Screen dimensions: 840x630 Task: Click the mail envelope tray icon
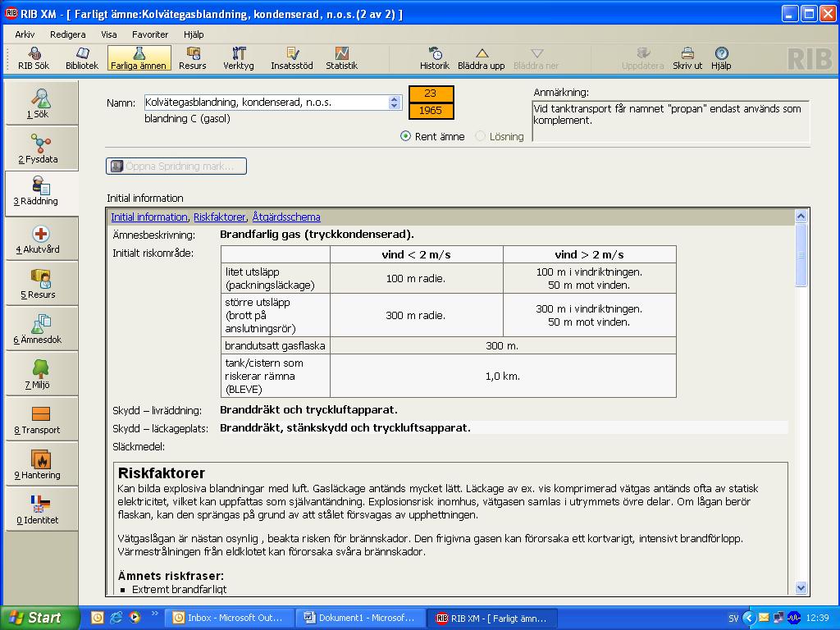click(764, 618)
